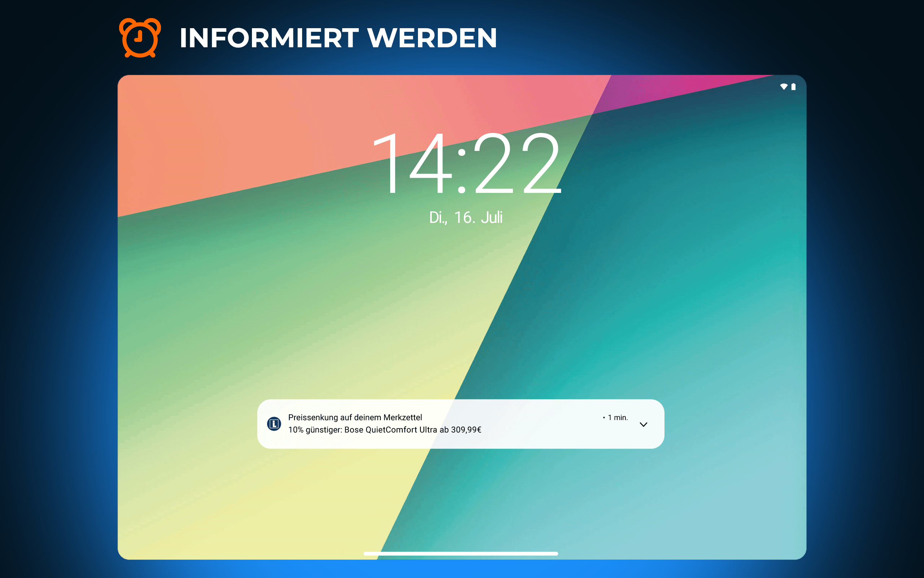Tap the Wi-Fi status icon

pyautogui.click(x=784, y=87)
